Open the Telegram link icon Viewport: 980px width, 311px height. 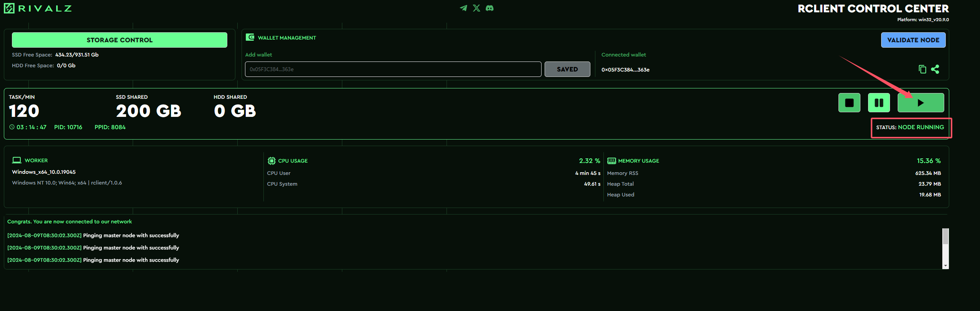tap(463, 8)
